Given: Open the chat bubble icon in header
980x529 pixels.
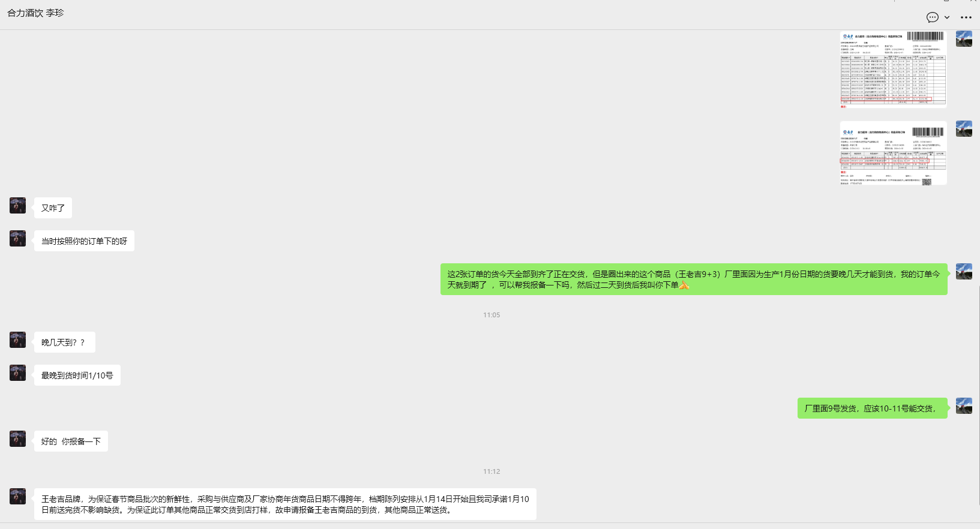Looking at the screenshot, I should (932, 17).
